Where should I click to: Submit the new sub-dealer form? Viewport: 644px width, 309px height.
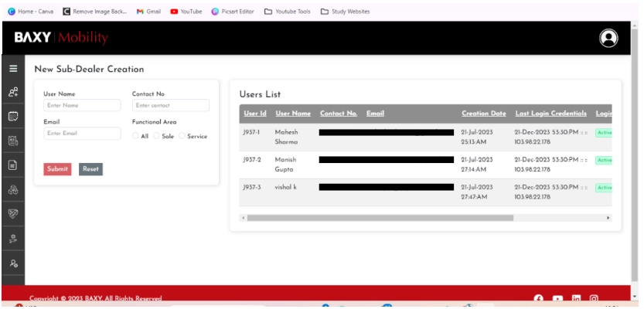(x=57, y=169)
